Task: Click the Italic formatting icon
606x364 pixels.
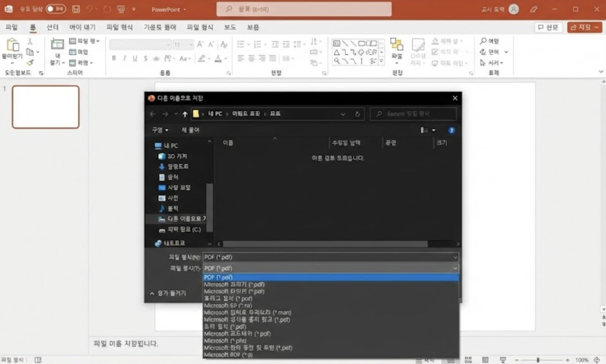Action: click(x=125, y=58)
